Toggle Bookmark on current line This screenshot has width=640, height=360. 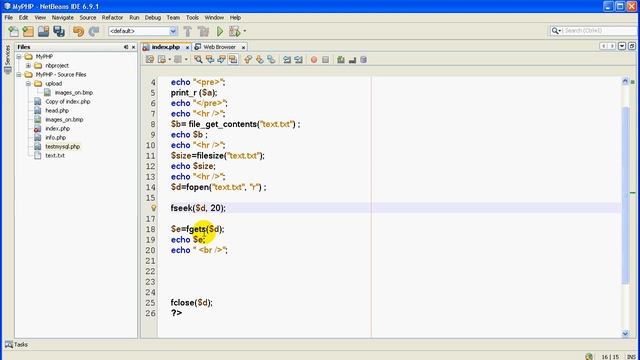(271, 60)
